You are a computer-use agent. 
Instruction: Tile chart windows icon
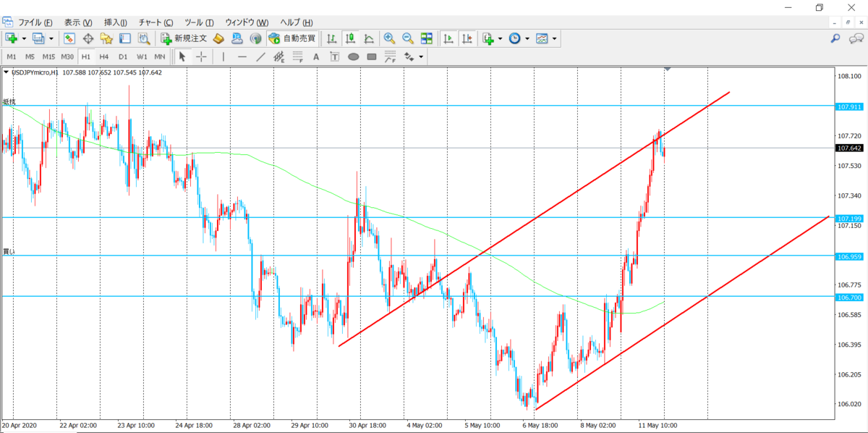427,38
